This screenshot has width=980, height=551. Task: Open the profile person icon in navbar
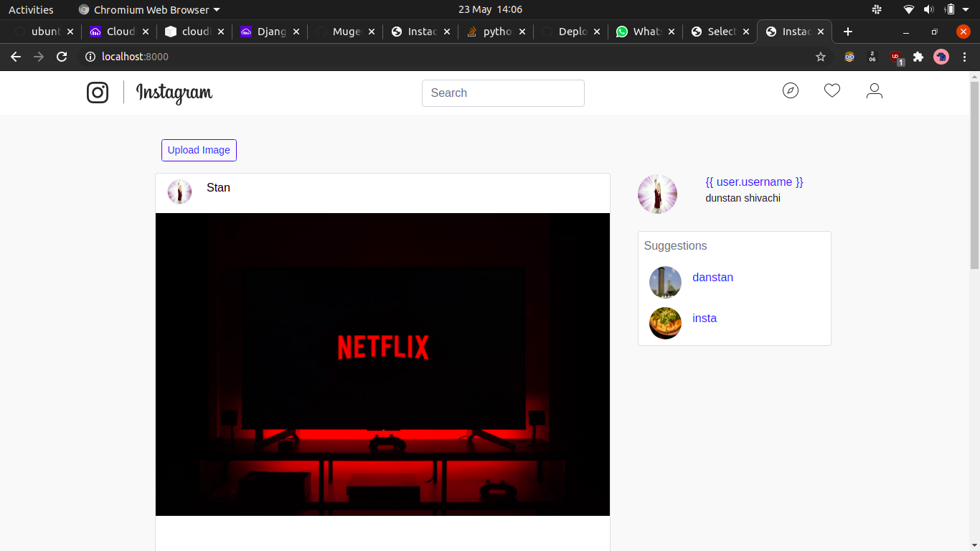[874, 90]
